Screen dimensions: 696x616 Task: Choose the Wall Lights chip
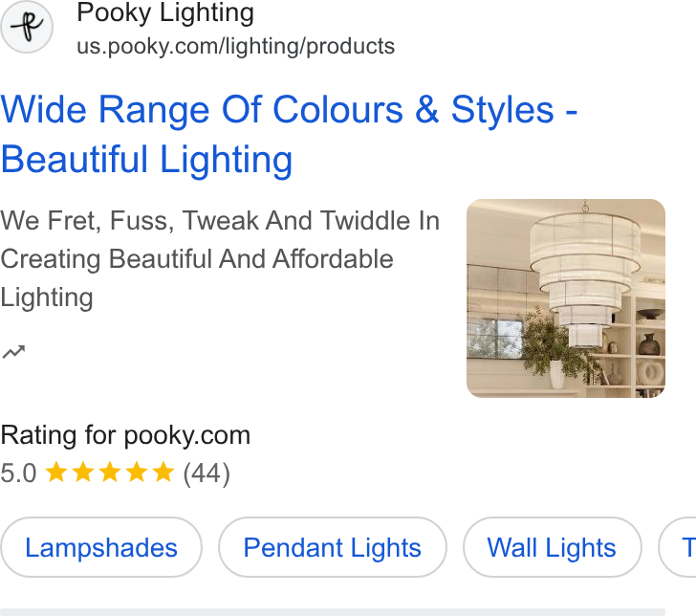[x=553, y=547]
